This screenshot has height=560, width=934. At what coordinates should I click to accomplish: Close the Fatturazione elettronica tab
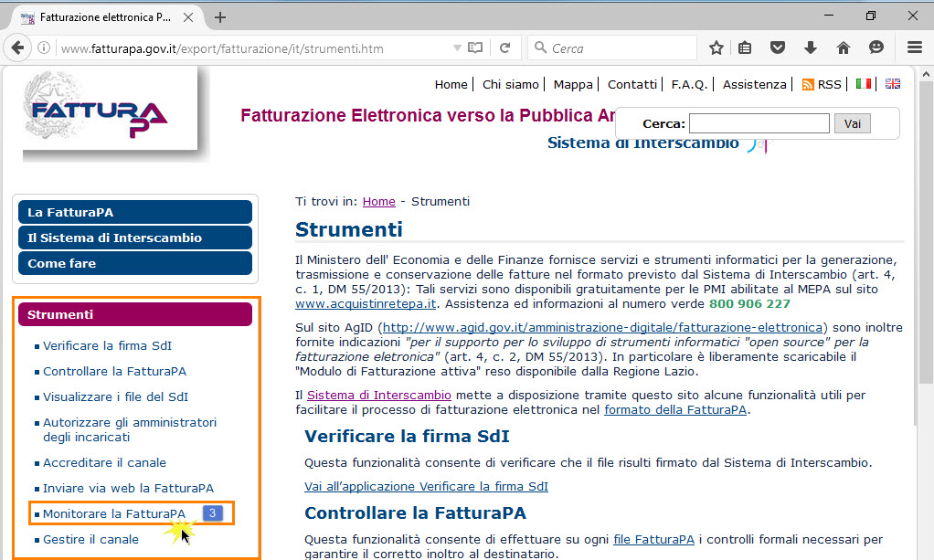pos(188,17)
